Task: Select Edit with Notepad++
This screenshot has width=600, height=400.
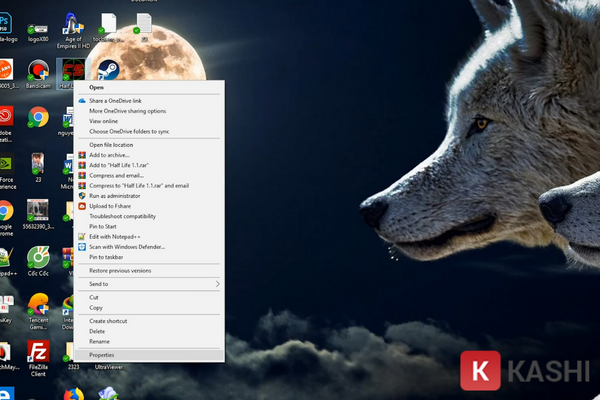Action: 115,236
